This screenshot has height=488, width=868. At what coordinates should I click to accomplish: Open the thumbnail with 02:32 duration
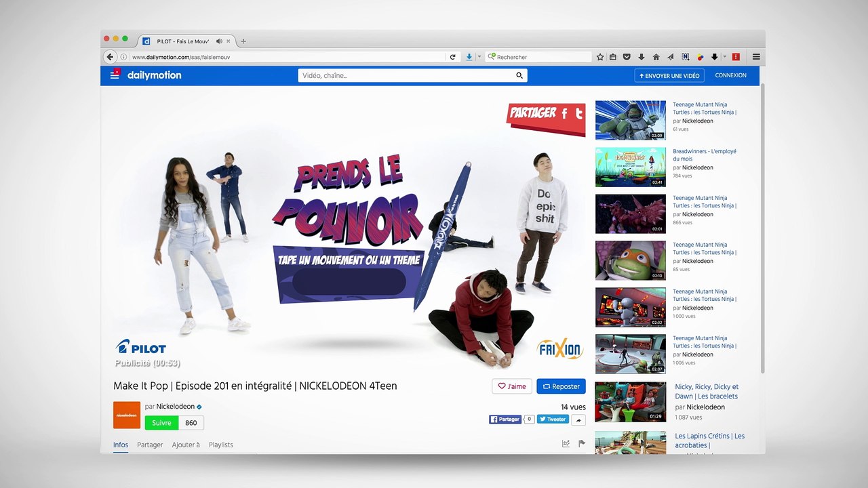(x=631, y=308)
